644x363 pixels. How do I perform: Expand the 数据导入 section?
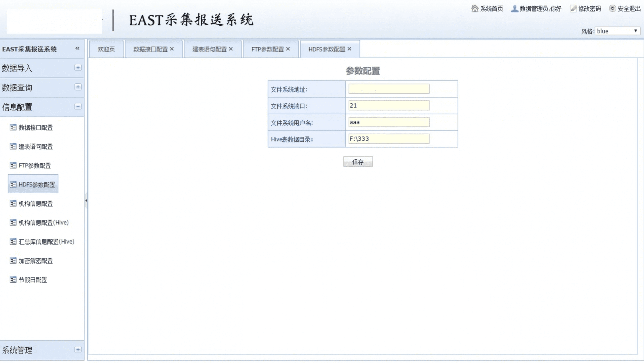78,67
